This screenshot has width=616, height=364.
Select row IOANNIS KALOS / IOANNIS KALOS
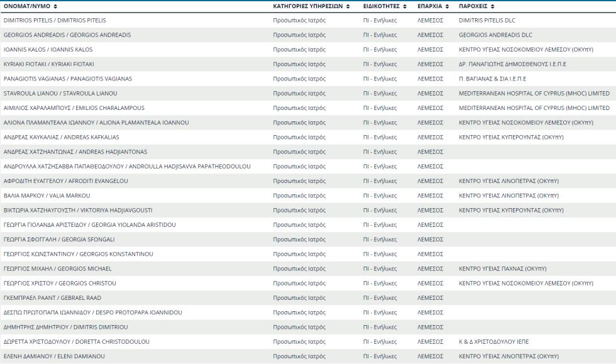[308, 50]
